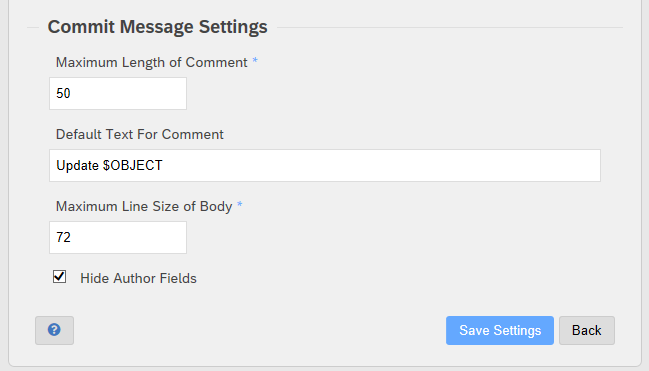The width and height of the screenshot is (649, 371).
Task: Click the $OBJECT placeholder in the comment text
Action: 132,165
